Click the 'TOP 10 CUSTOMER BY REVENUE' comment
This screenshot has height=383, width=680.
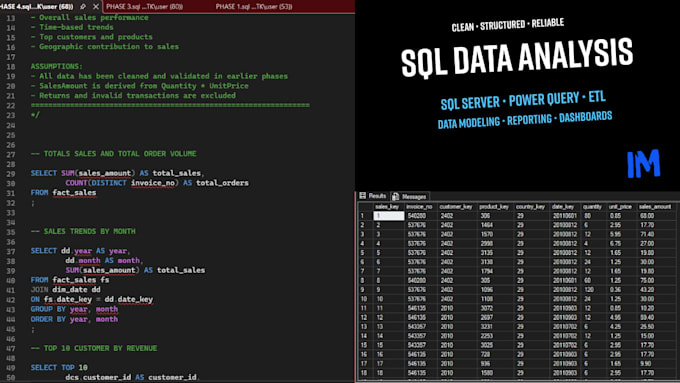point(94,348)
